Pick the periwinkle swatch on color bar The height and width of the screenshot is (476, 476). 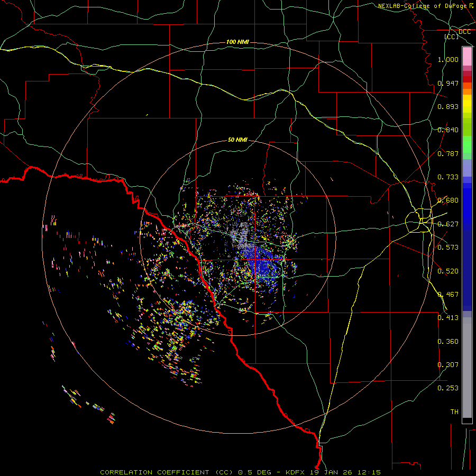coord(467,168)
